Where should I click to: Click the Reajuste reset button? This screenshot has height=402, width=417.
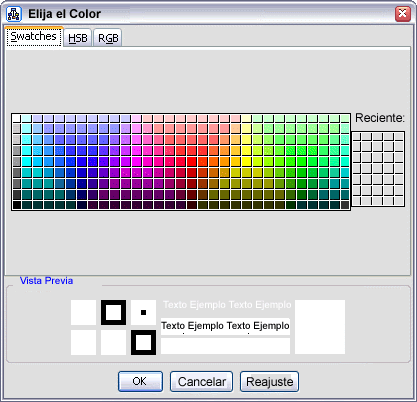269,381
